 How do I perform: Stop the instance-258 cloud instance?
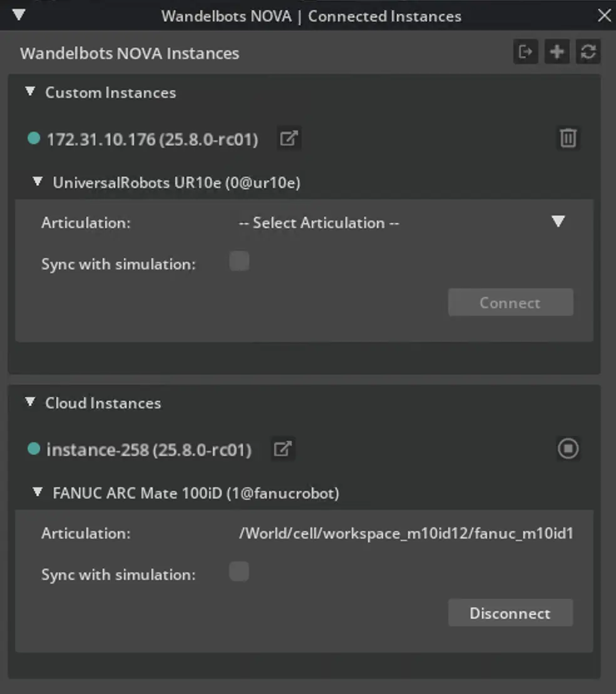568,448
